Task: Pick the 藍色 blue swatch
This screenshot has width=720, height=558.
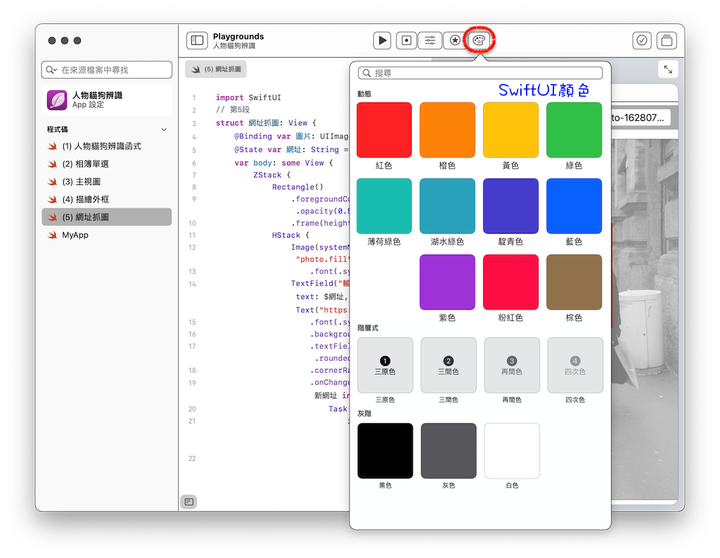Action: 574,206
